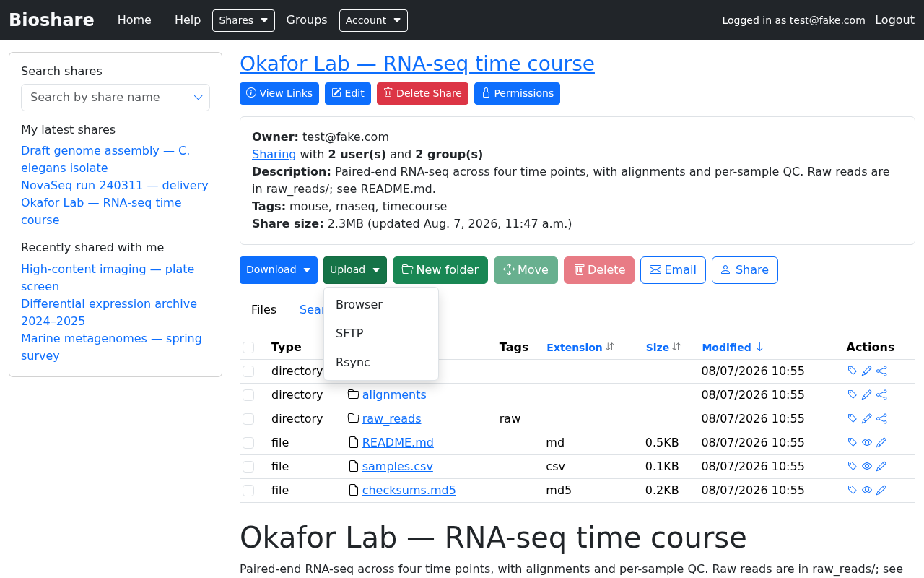The width and height of the screenshot is (924, 578).
Task: Click the tag icon for samples.csv
Action: tap(853, 467)
